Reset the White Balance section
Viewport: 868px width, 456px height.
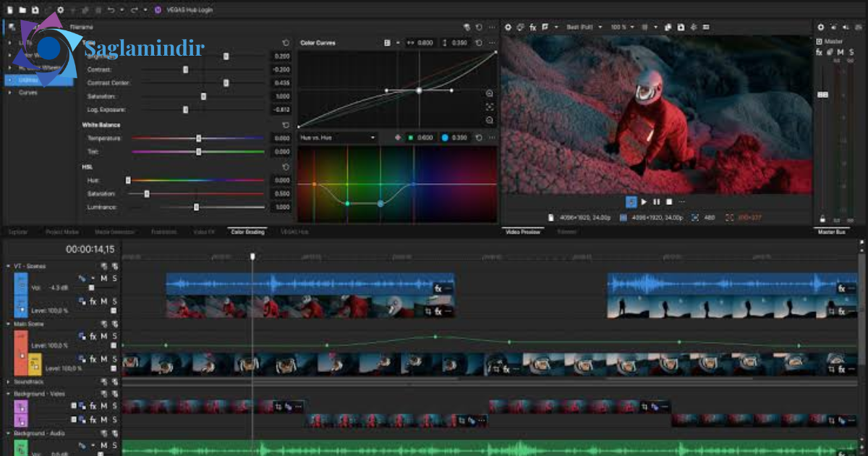[286, 124]
